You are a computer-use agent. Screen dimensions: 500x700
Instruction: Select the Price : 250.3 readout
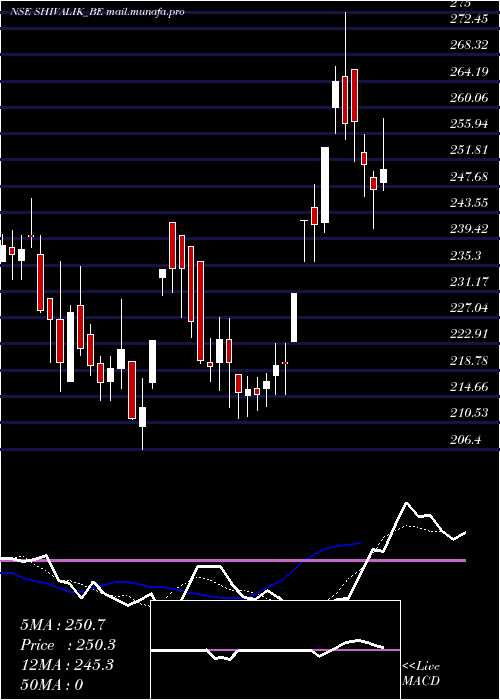tap(68, 645)
